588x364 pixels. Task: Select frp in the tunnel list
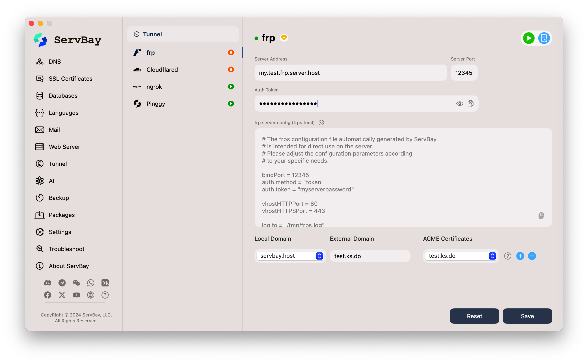pyautogui.click(x=183, y=52)
